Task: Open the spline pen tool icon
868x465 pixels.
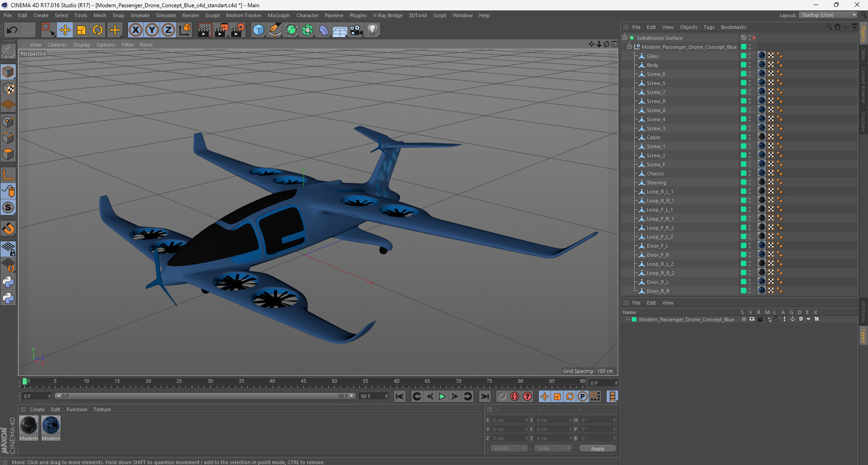Action: (x=275, y=30)
